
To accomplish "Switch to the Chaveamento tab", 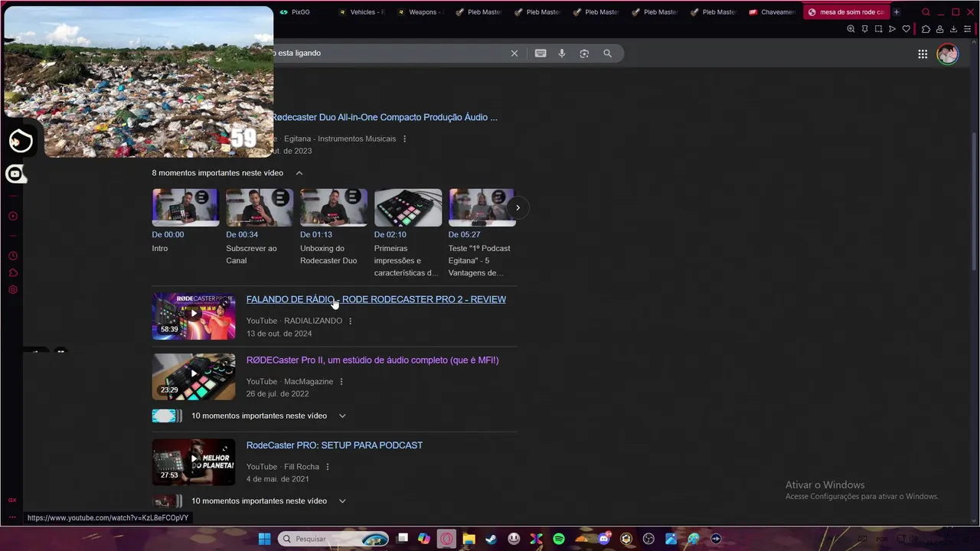I will coord(773,12).
